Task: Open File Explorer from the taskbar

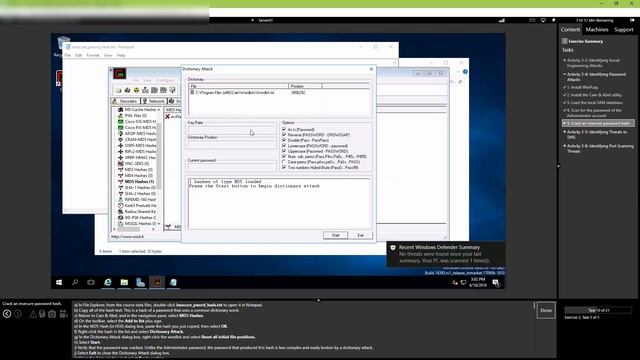Action: pos(124,282)
